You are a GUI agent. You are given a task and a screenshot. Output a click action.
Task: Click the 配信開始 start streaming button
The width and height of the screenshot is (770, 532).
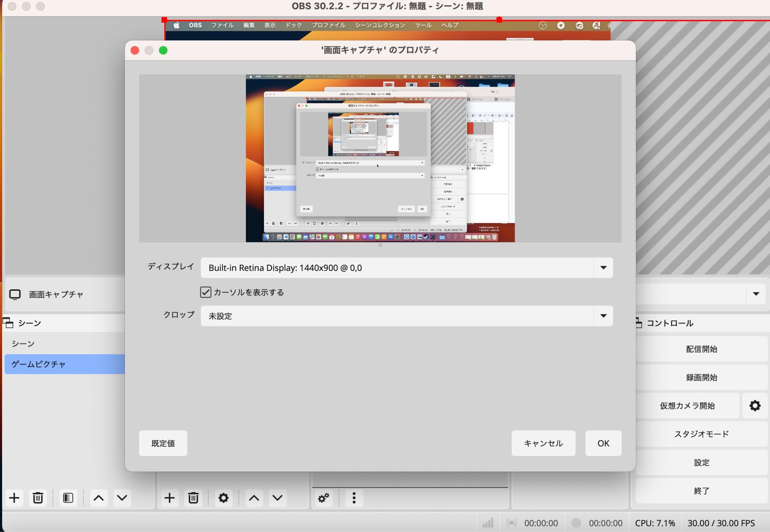coord(702,349)
